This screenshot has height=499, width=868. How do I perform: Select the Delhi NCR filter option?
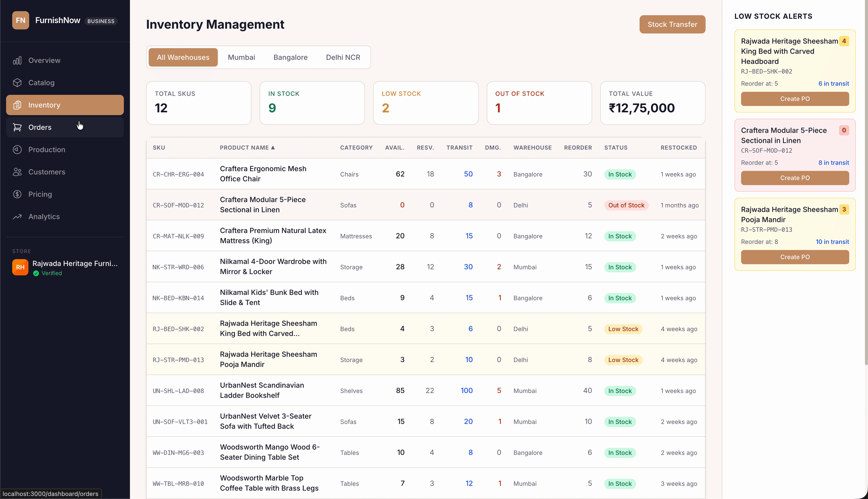[343, 57]
